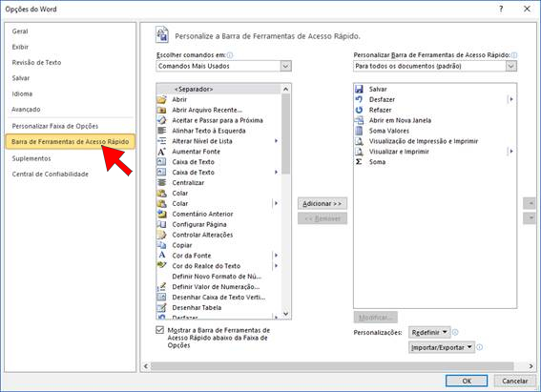
Task: Click the Alinhar Texto à Esquerda icon
Action: (161, 131)
